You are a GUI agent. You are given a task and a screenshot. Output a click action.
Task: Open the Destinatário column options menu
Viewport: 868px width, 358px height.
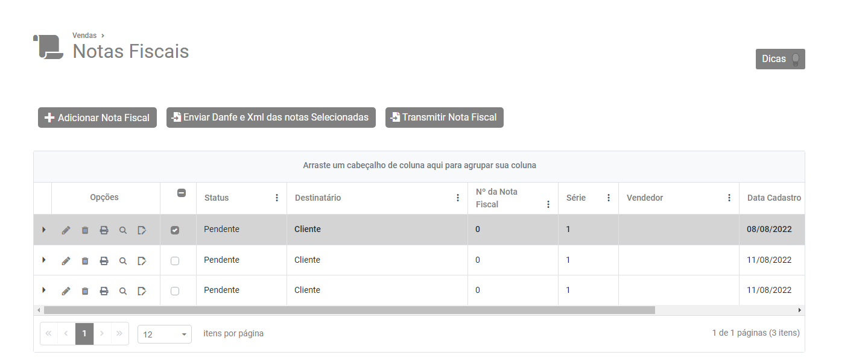click(458, 198)
